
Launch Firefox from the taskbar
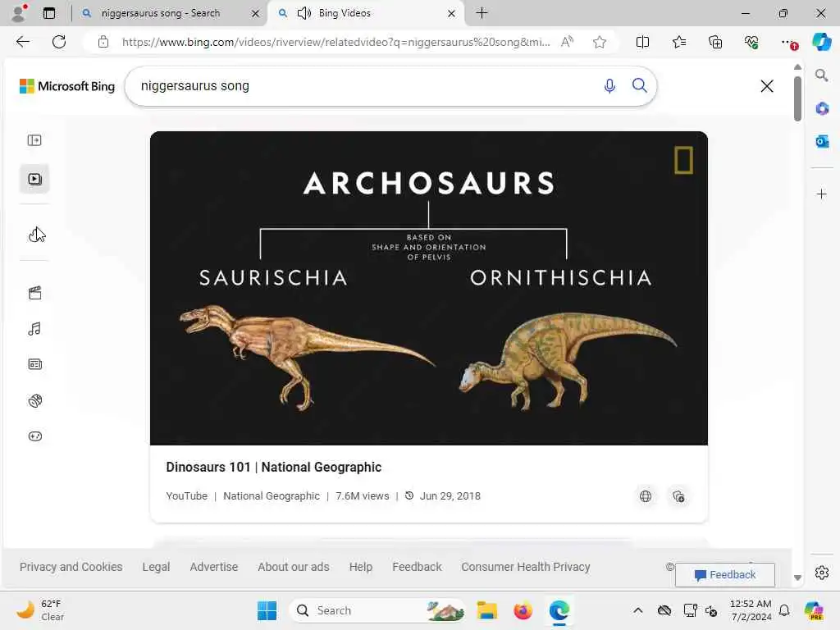pyautogui.click(x=523, y=610)
